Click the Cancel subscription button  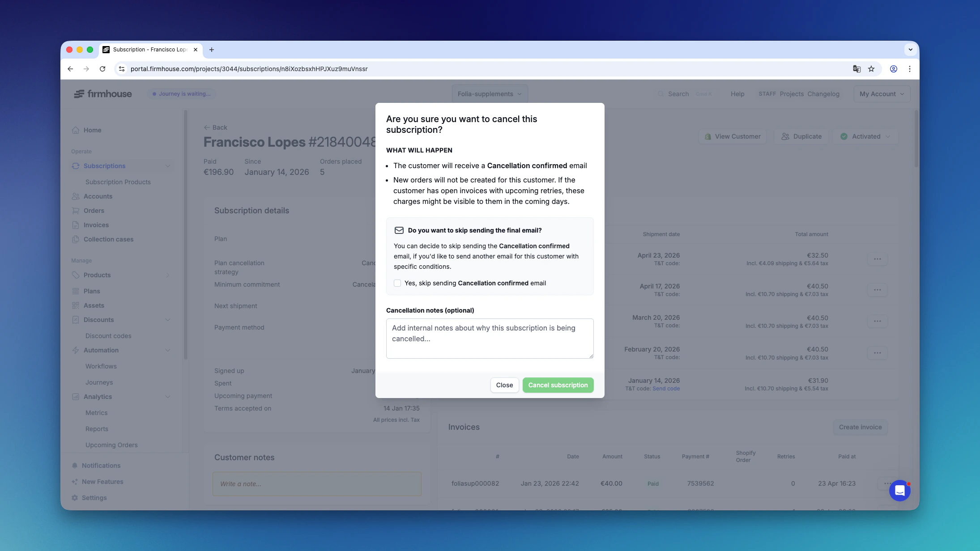point(558,385)
